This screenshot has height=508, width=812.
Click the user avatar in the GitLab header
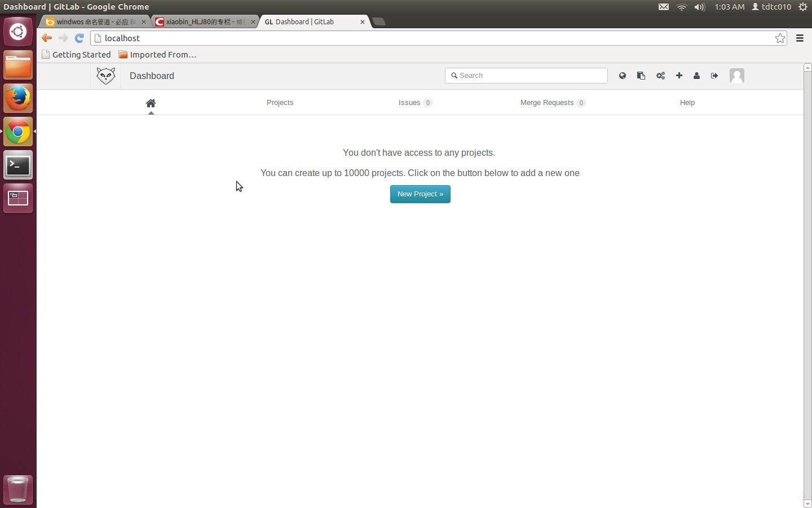(737, 76)
